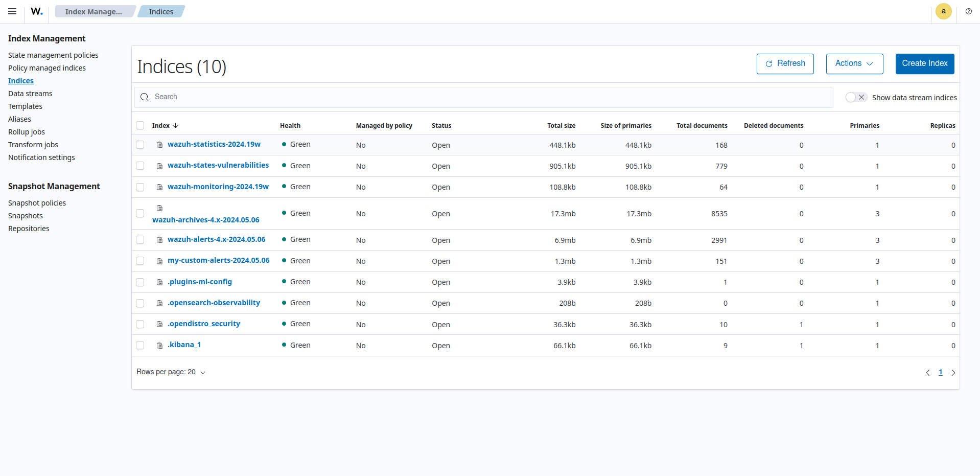980x476 pixels.
Task: Enable Show data stream indices
Action: [851, 97]
